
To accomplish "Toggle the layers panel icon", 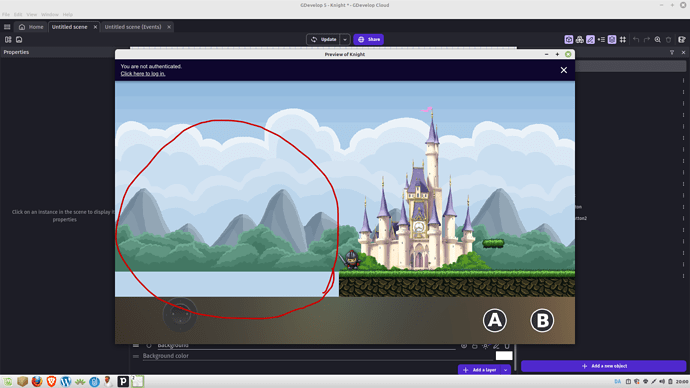I will [612, 40].
